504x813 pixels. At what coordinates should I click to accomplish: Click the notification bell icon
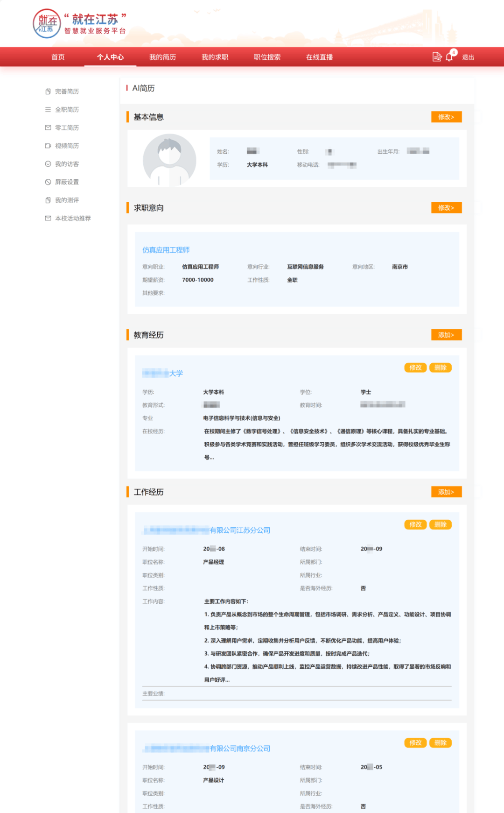pyautogui.click(x=449, y=57)
